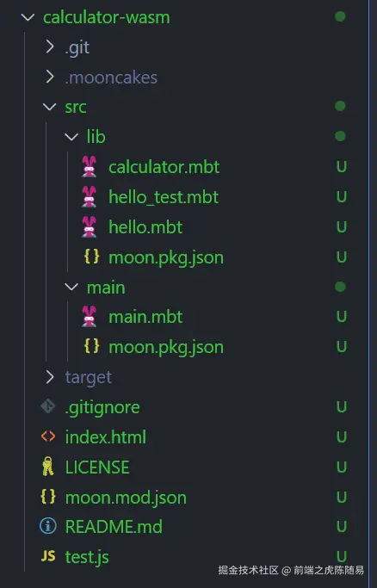
Task: Click the rabbit icon next to hello_test.mbt
Action: 90,196
